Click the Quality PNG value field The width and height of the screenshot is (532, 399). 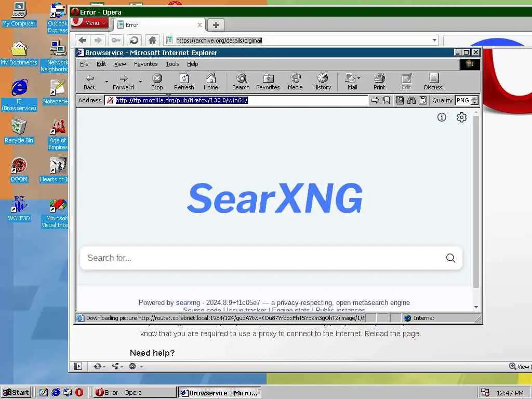pos(463,100)
